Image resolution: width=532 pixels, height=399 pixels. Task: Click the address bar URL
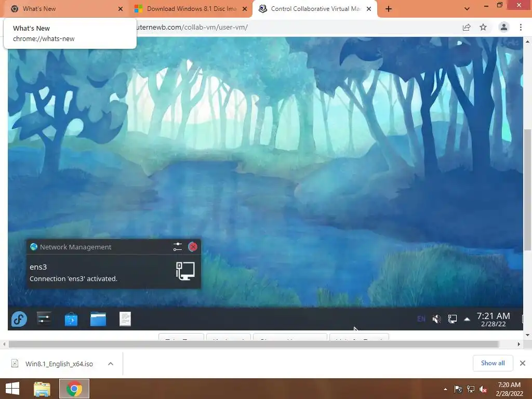click(192, 27)
